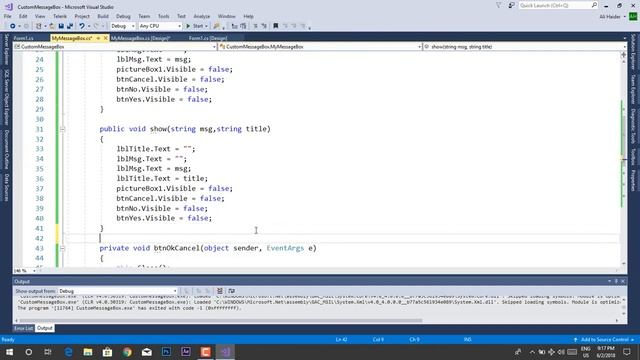The image size is (640, 360).
Task: Click the Undo arrow icon
Action: 82,26
